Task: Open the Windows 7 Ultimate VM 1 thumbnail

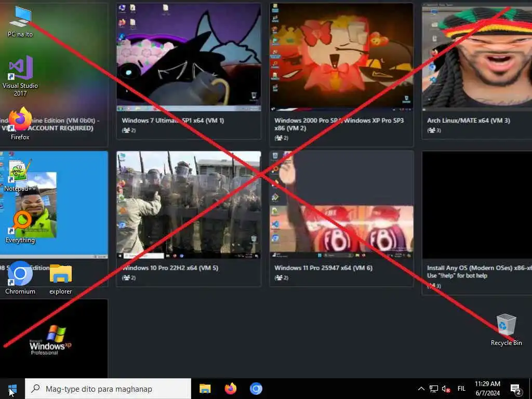Action: pyautogui.click(x=189, y=57)
